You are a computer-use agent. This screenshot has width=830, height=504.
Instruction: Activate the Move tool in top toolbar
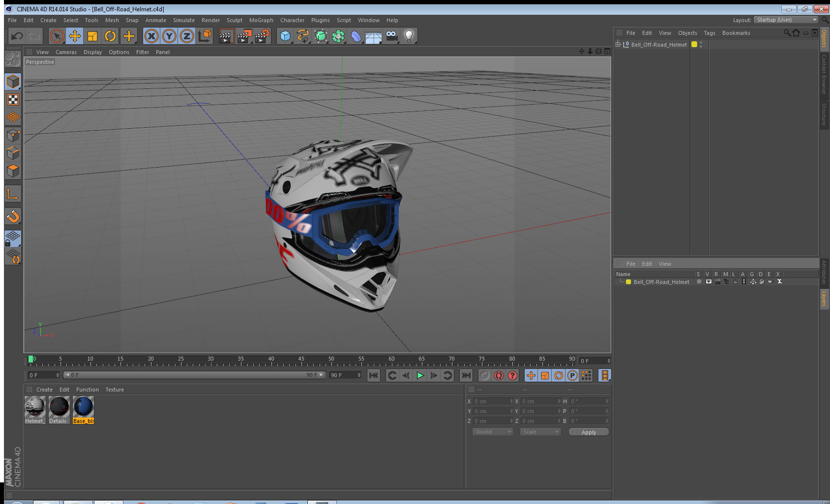[x=75, y=36]
